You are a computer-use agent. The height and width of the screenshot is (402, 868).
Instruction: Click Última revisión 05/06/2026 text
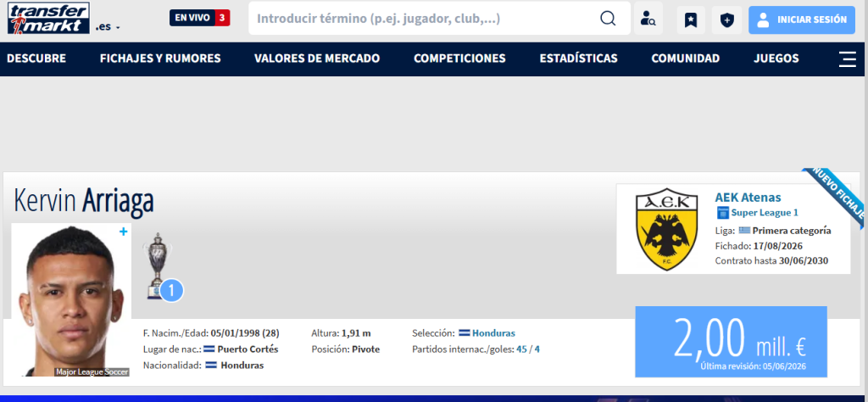[x=753, y=366]
